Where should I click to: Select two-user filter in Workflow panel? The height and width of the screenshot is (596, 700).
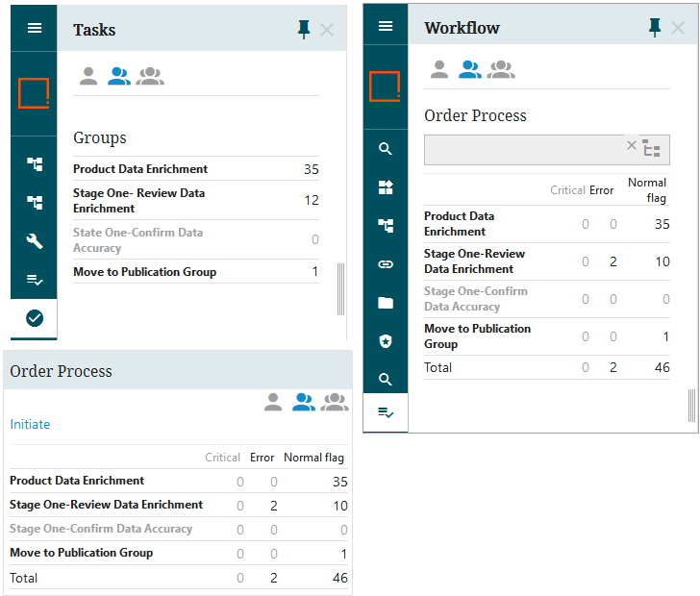point(470,69)
